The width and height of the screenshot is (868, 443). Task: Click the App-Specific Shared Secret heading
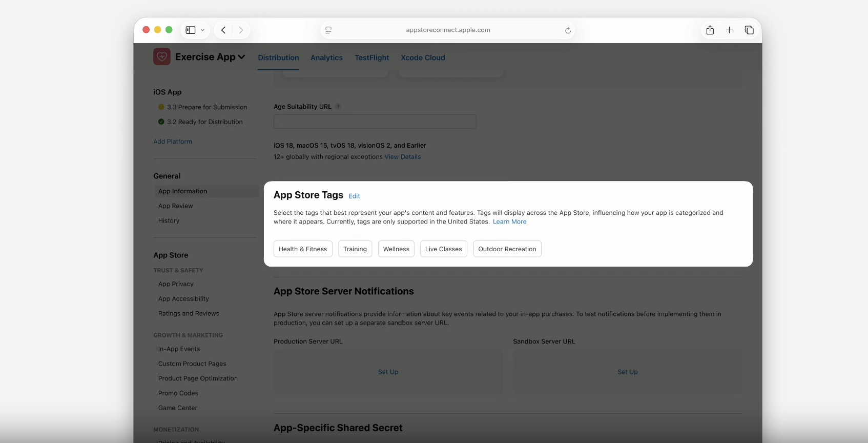(338, 428)
